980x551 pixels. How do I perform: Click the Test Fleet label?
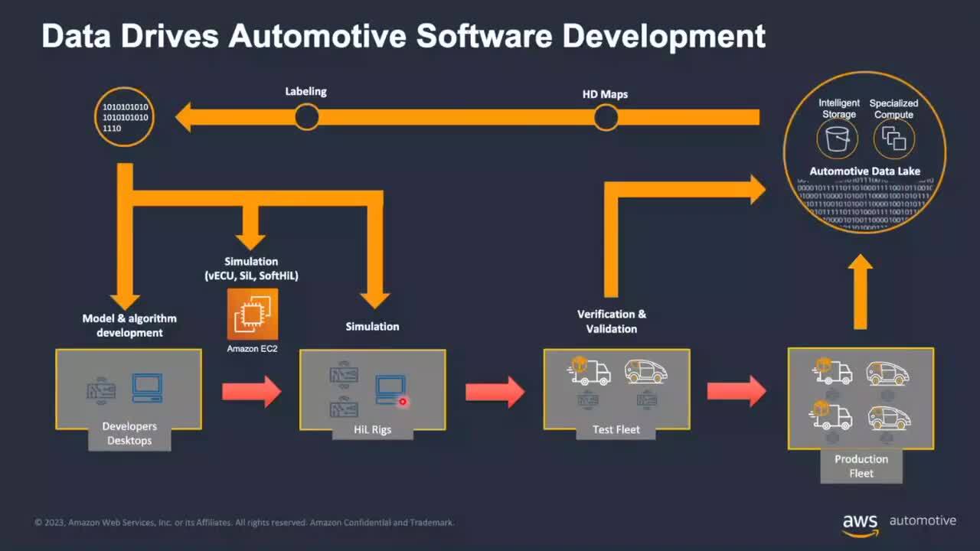(x=616, y=430)
